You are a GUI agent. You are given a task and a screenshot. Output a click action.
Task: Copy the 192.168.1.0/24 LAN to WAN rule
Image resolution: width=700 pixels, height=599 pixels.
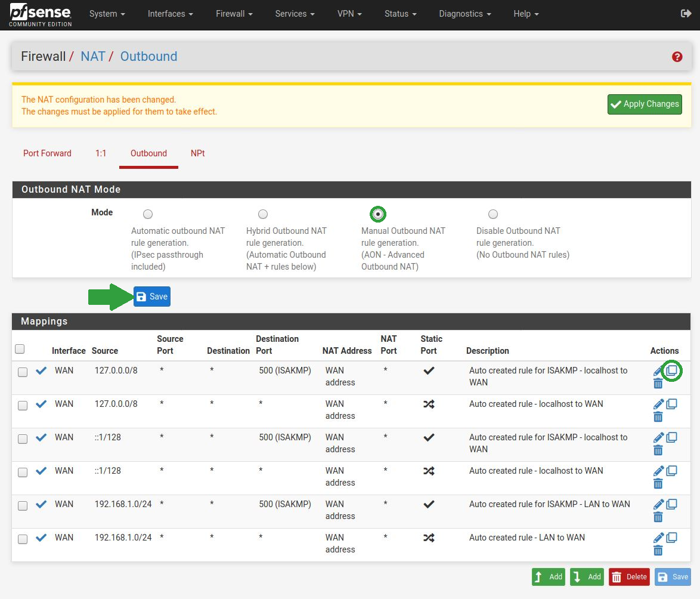point(672,538)
